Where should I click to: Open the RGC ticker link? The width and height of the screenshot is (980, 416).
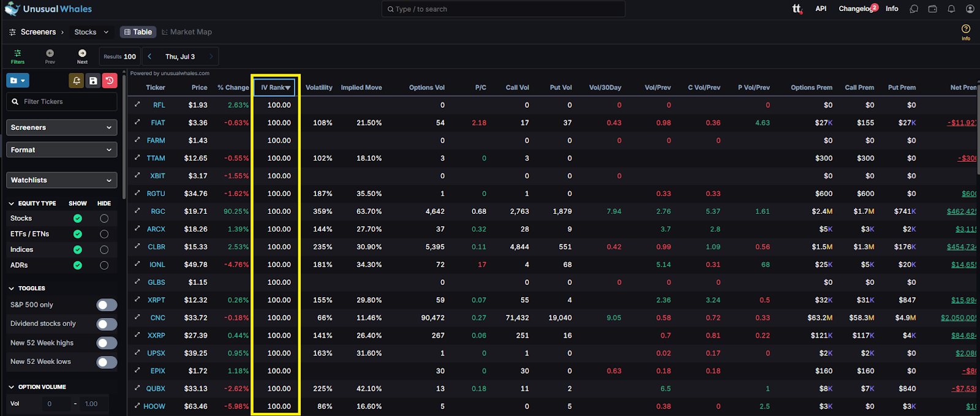(158, 211)
